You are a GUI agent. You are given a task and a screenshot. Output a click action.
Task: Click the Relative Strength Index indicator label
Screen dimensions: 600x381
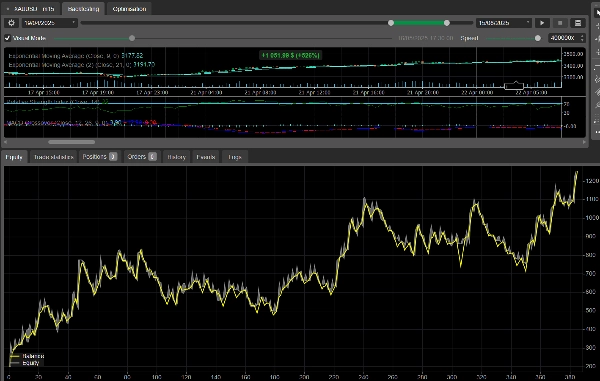(58, 102)
